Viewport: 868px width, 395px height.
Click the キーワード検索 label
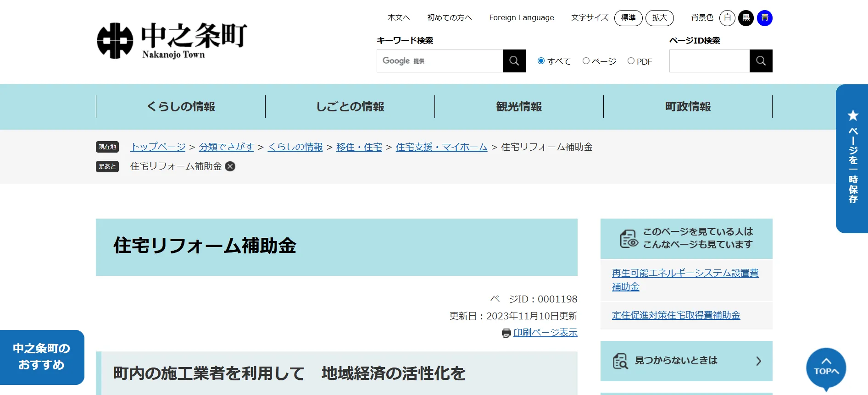coord(405,40)
